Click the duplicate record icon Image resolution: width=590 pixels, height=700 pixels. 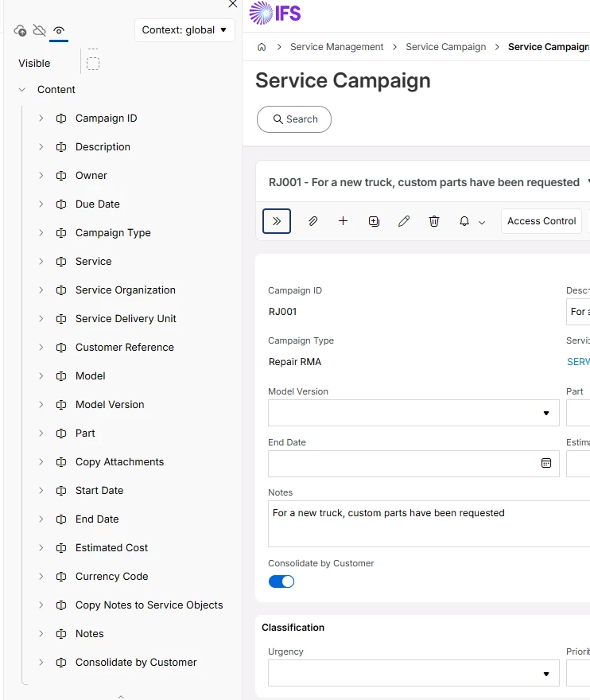[374, 221]
